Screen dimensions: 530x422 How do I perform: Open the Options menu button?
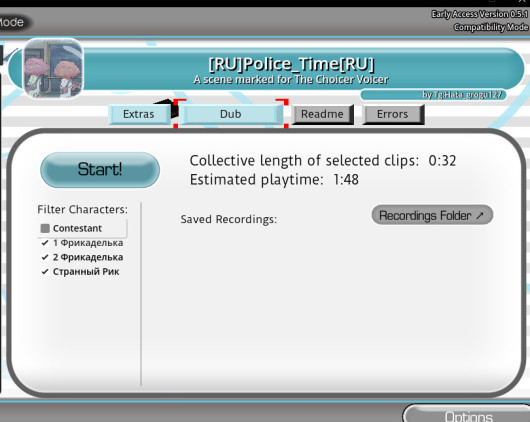[x=467, y=414]
